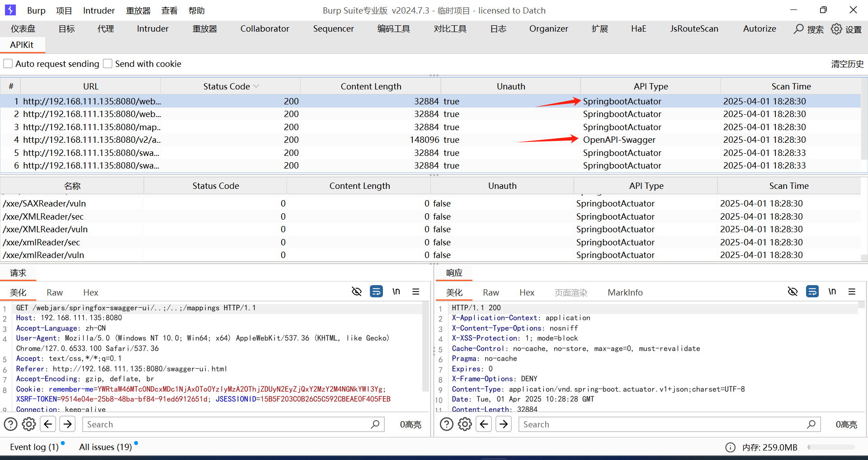Viewport: 868px width, 460px height.
Task: Click help icon below response editor
Action: (x=446, y=424)
